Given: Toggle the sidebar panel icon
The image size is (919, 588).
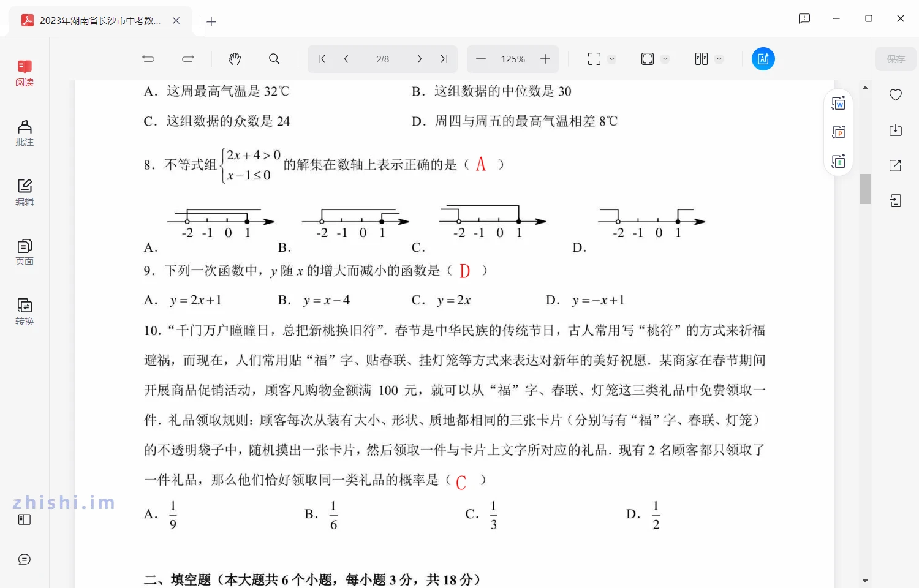Looking at the screenshot, I should point(25,519).
